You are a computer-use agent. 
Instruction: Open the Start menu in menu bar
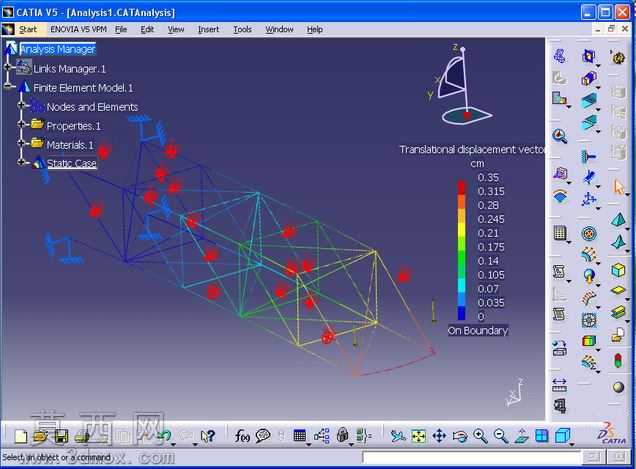click(28, 30)
